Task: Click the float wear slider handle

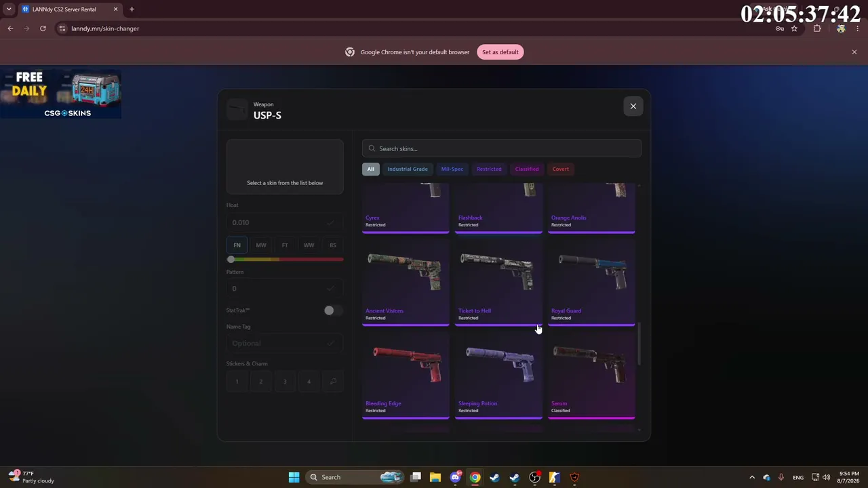Action: [231, 260]
